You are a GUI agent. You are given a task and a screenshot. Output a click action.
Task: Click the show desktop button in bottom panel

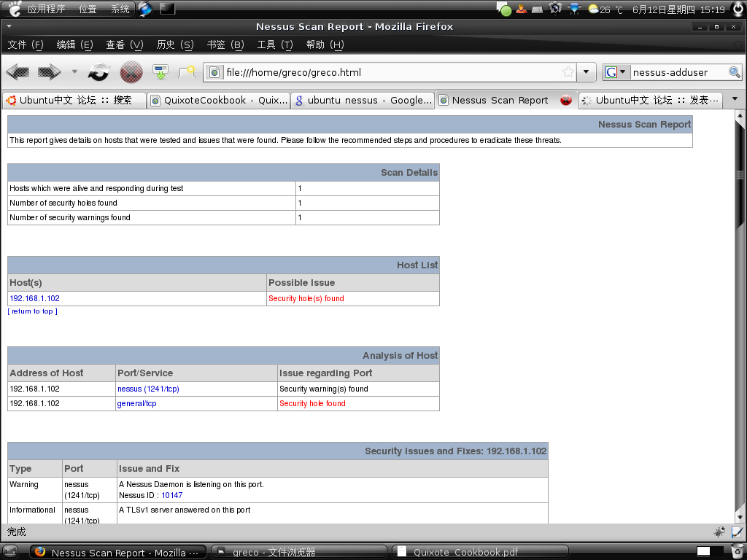pyautogui.click(x=10, y=552)
